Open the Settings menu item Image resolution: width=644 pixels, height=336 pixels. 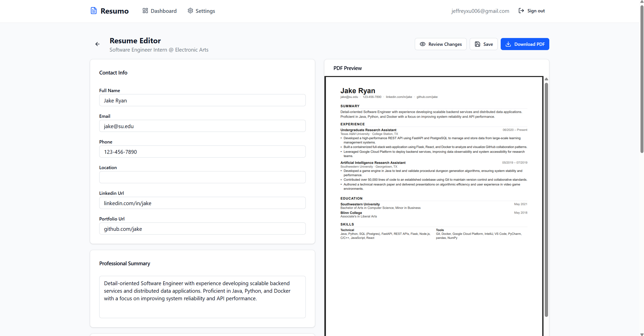click(x=205, y=11)
